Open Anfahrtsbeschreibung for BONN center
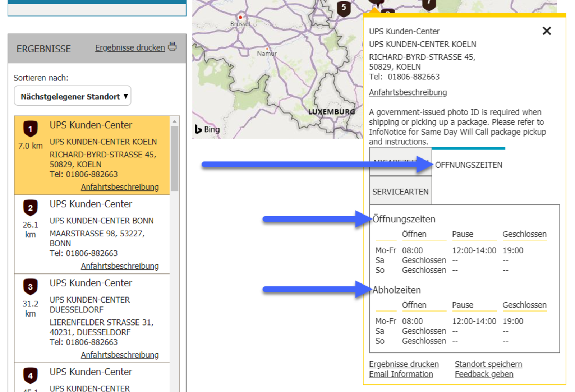Viewport: 575px width, 392px height. coord(120,266)
